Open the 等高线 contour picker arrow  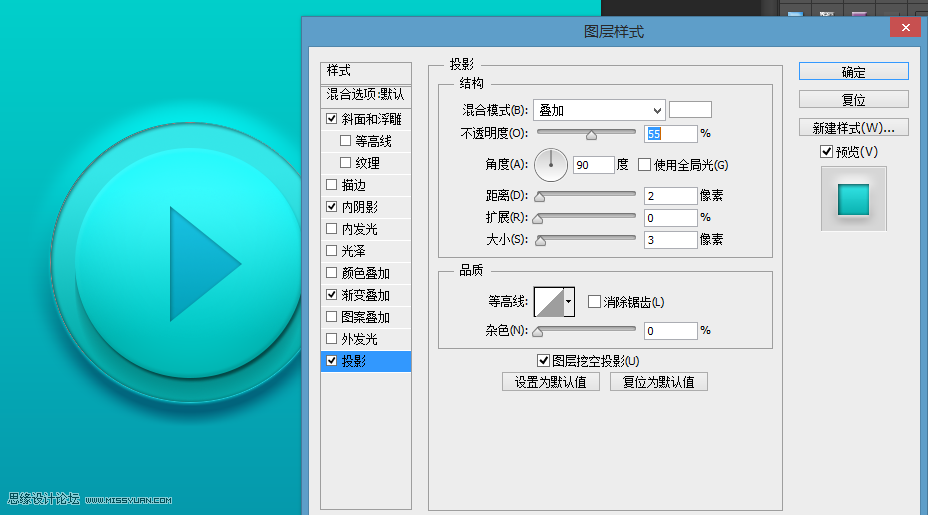[569, 302]
